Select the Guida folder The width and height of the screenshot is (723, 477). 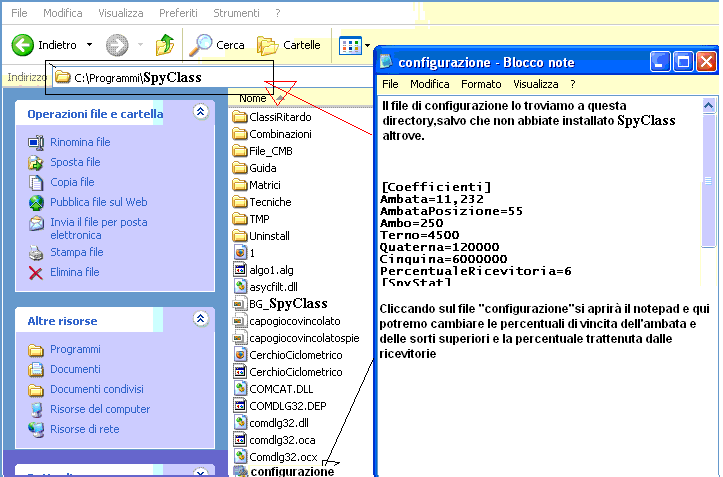coord(255,168)
